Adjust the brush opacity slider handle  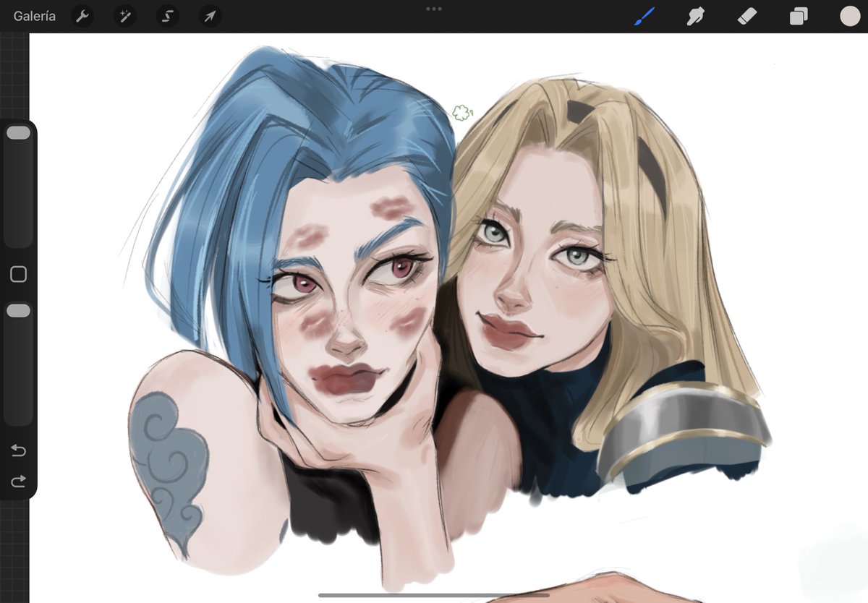(x=18, y=310)
